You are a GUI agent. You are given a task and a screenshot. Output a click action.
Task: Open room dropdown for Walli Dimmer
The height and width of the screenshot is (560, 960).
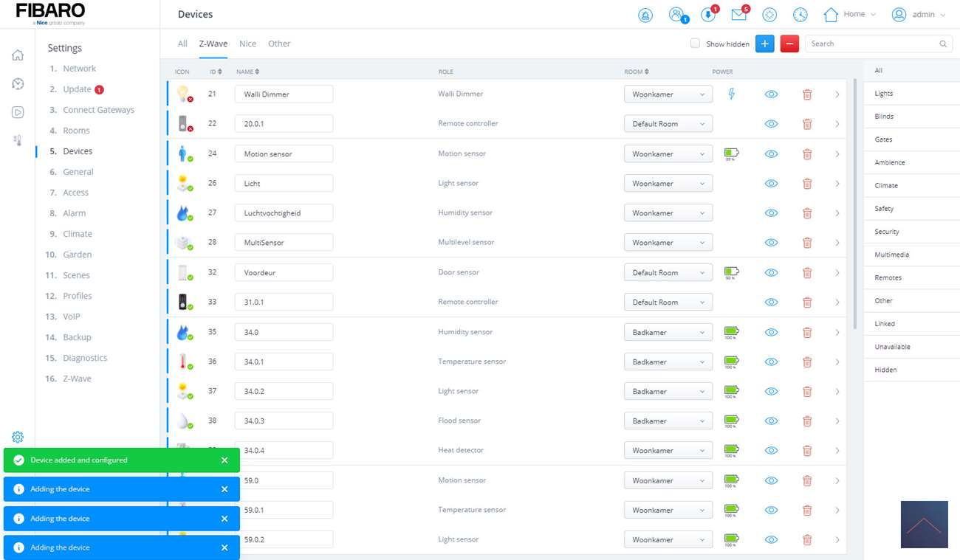pos(668,94)
